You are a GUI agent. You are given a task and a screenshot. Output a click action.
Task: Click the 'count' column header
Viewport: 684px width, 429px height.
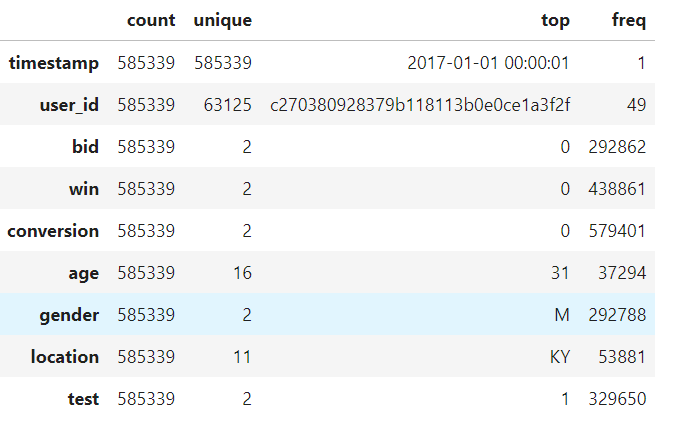151,20
